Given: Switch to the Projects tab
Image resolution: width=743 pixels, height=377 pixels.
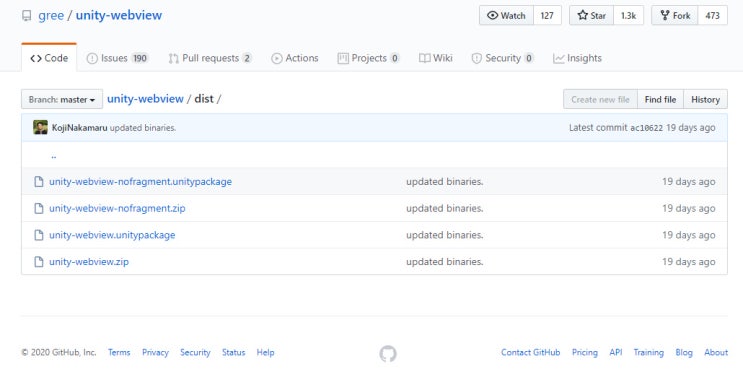Looking at the screenshot, I should pyautogui.click(x=369, y=58).
